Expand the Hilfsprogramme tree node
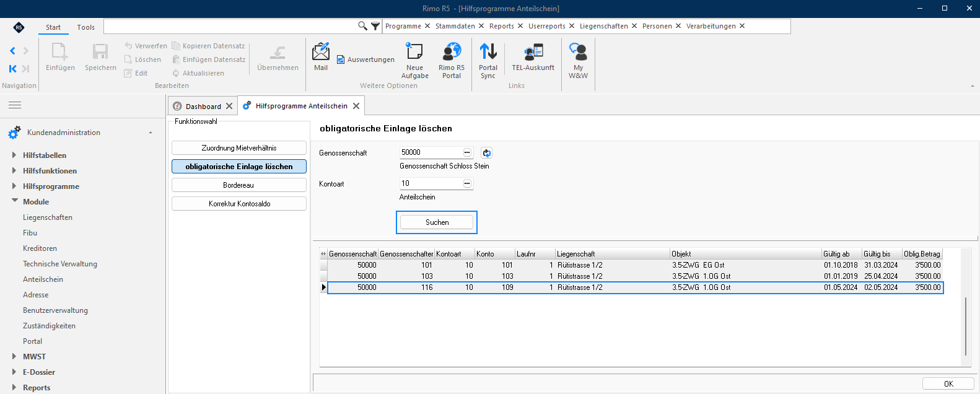This screenshot has width=980, height=394. pyautogui.click(x=14, y=186)
